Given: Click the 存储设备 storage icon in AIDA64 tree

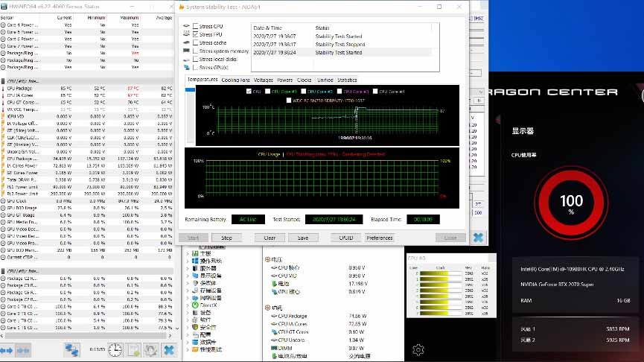Looking at the screenshot, I should pyautogui.click(x=195, y=290).
